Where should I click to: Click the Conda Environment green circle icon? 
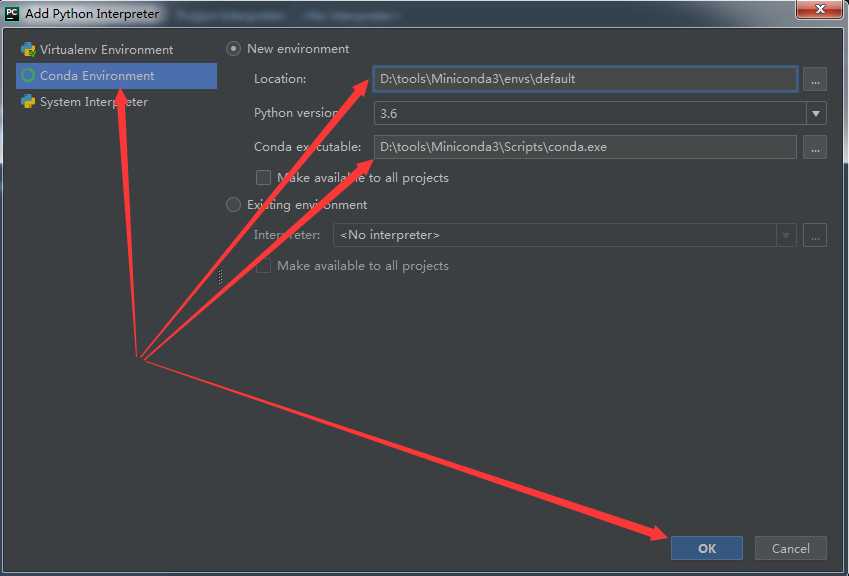pos(28,75)
